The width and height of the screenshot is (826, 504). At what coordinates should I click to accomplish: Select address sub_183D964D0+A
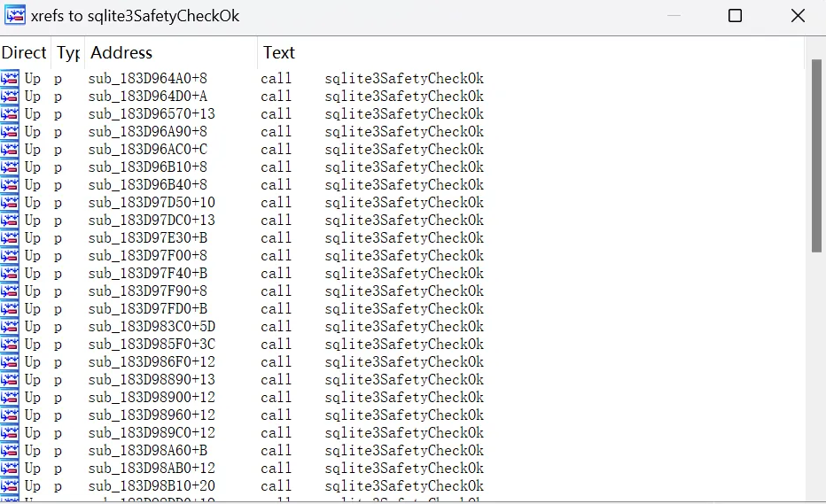147,97
